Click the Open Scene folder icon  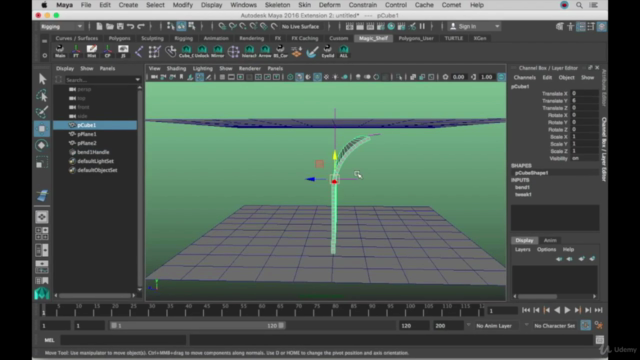[109, 27]
